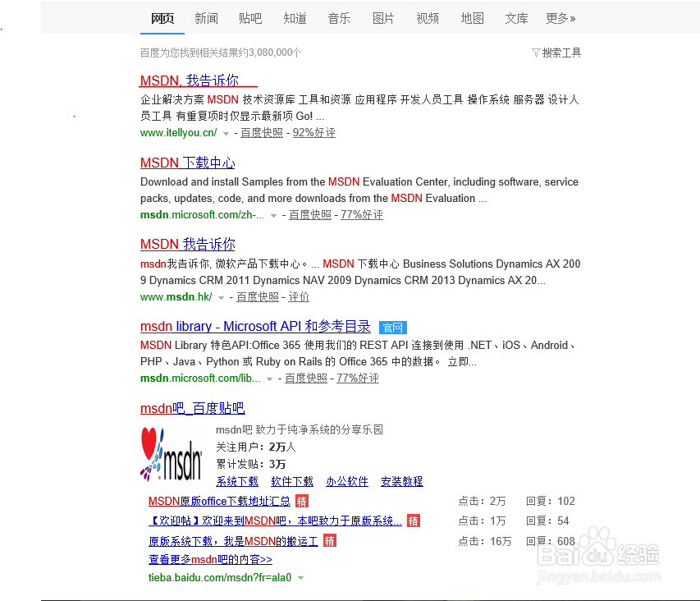
Task: Select the 图片 tab
Action: pos(383,18)
